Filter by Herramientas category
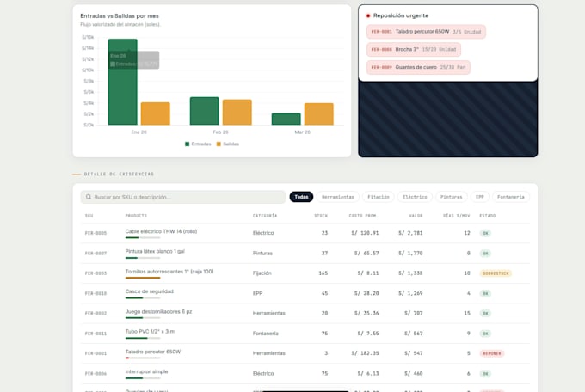This screenshot has width=585, height=392. (x=337, y=197)
